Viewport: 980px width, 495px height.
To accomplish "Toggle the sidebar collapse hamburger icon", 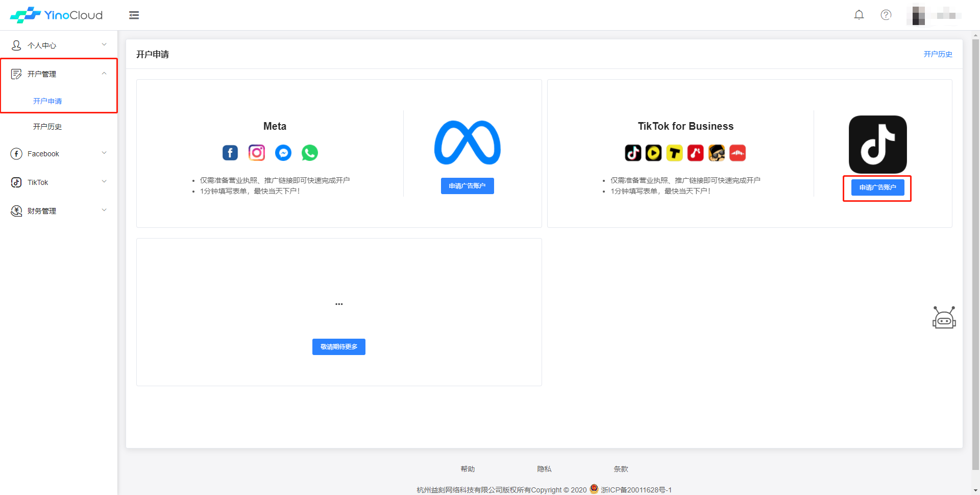I will tap(134, 15).
